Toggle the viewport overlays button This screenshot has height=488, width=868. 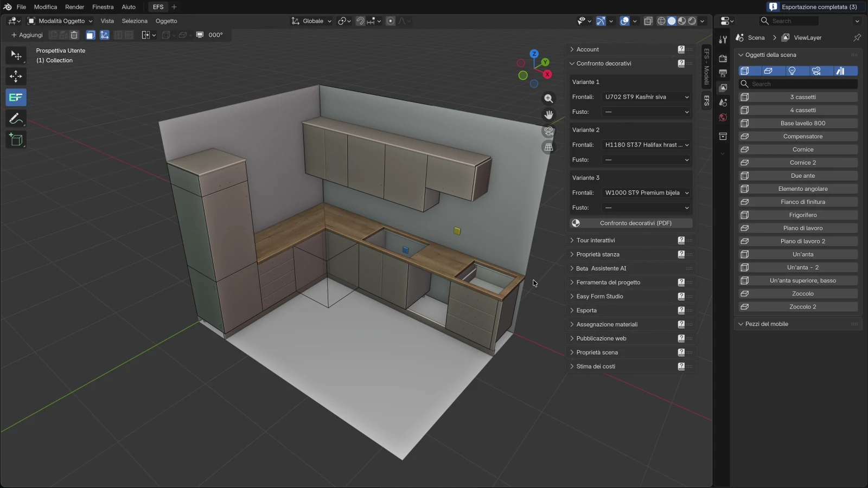pos(625,21)
